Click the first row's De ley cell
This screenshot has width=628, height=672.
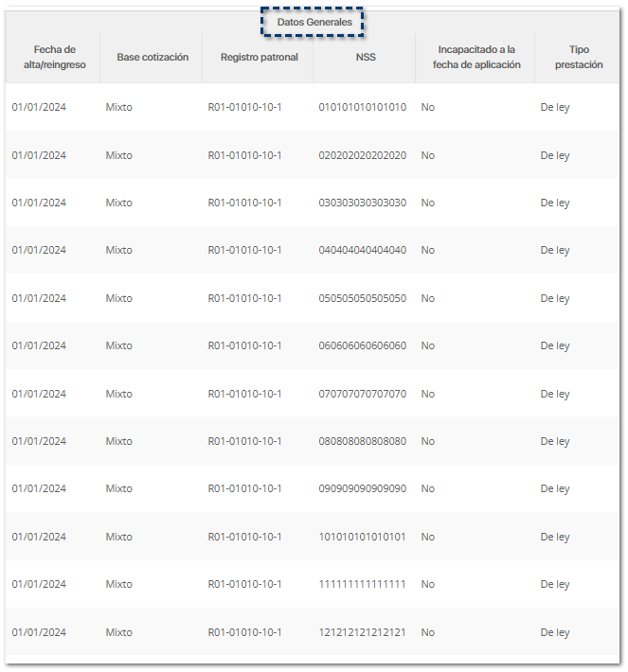(555, 107)
